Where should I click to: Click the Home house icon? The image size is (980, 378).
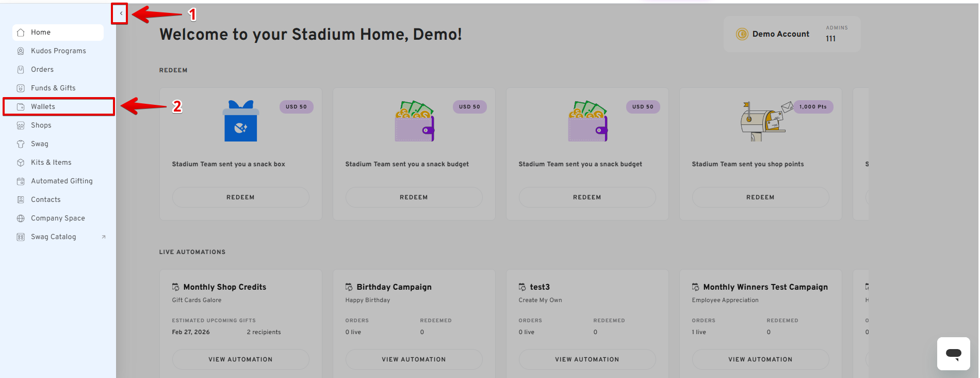21,33
